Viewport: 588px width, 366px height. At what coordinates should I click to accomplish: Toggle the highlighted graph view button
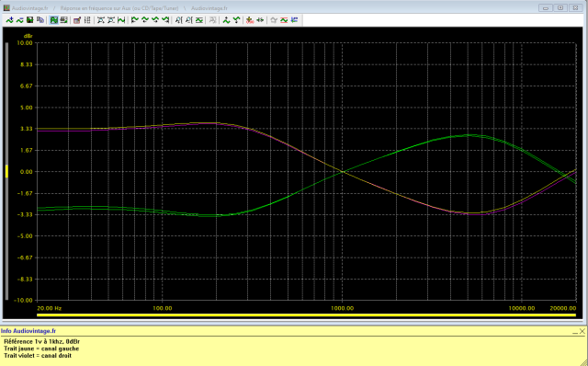54,20
